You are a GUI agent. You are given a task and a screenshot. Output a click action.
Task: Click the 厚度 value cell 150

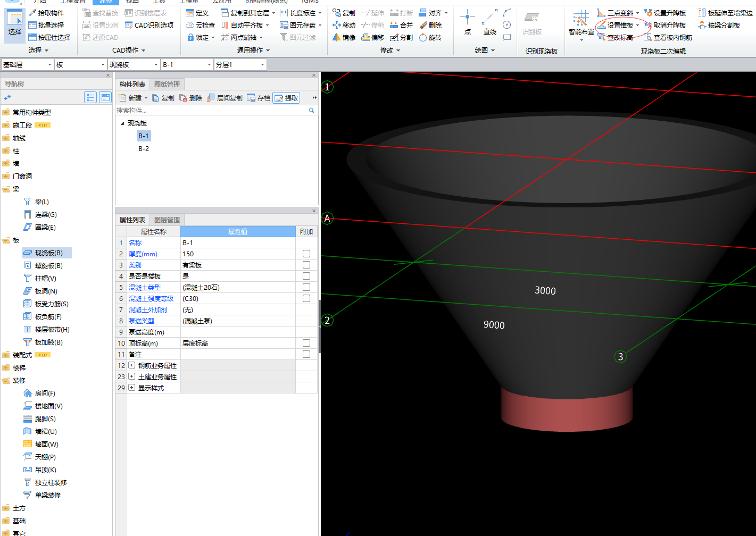[238, 254]
